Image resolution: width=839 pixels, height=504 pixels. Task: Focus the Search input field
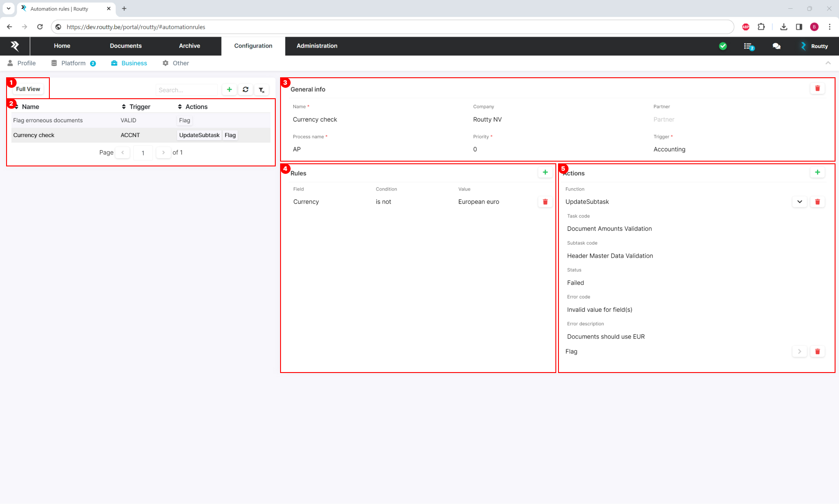(187, 90)
